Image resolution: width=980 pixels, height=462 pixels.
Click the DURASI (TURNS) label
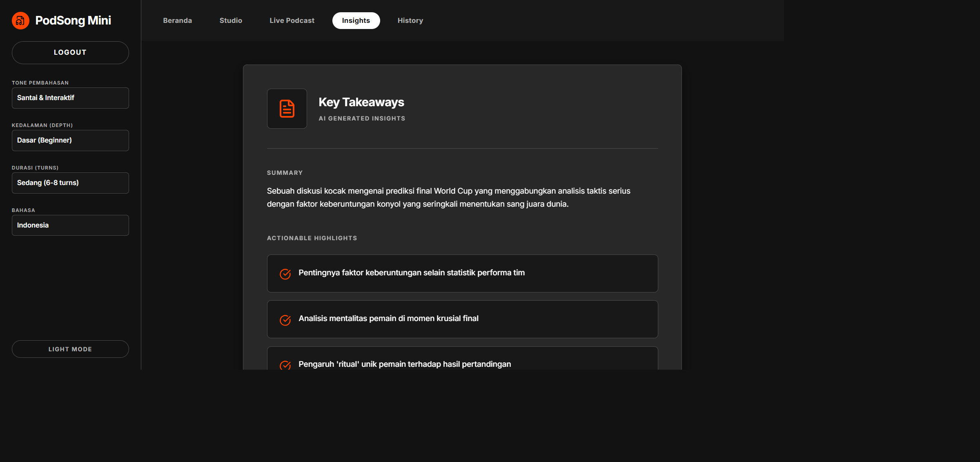tap(35, 168)
